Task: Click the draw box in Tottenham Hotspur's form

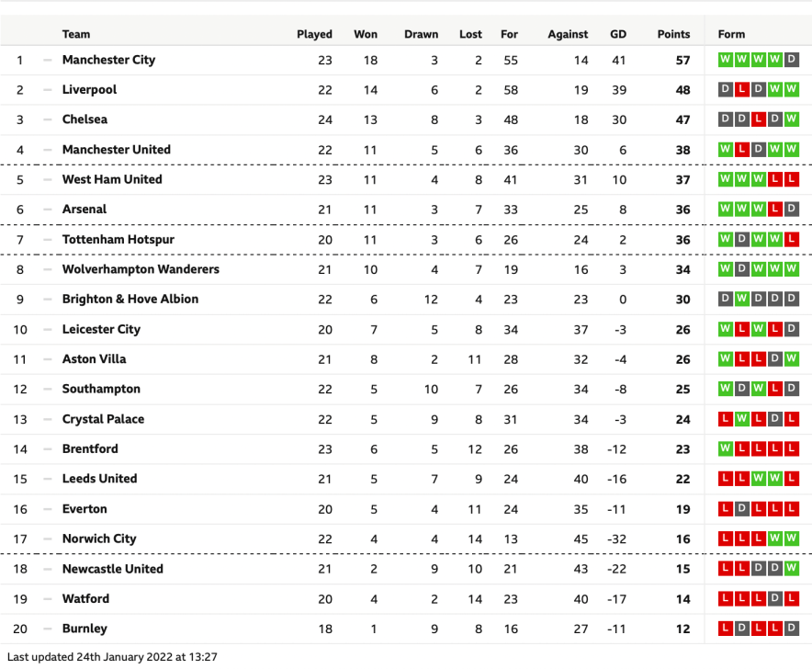Action: coord(742,240)
